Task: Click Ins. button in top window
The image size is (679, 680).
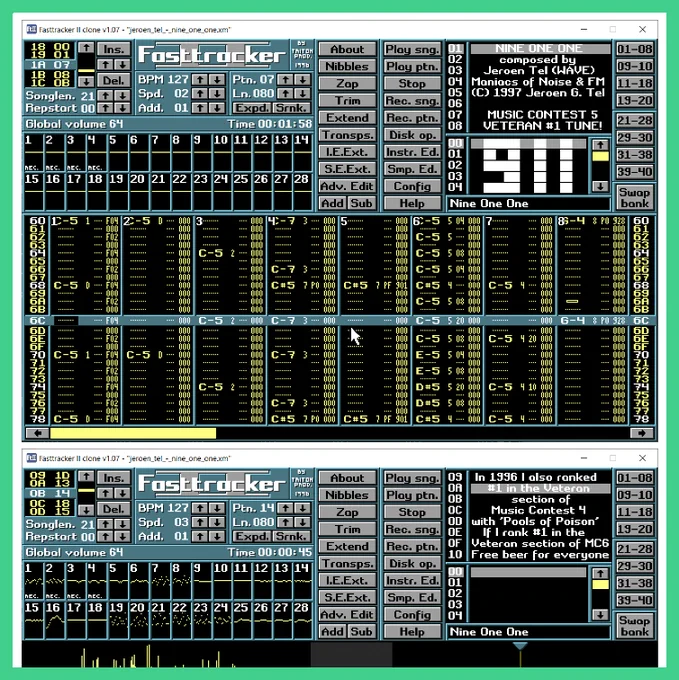Action: click(114, 49)
